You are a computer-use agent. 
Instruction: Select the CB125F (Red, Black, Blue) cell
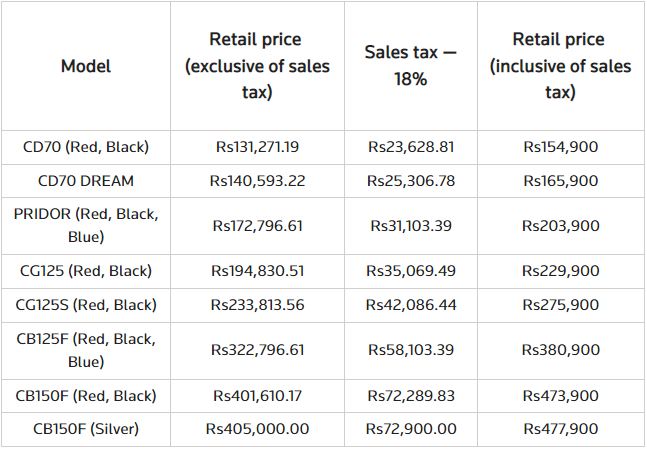pos(86,349)
